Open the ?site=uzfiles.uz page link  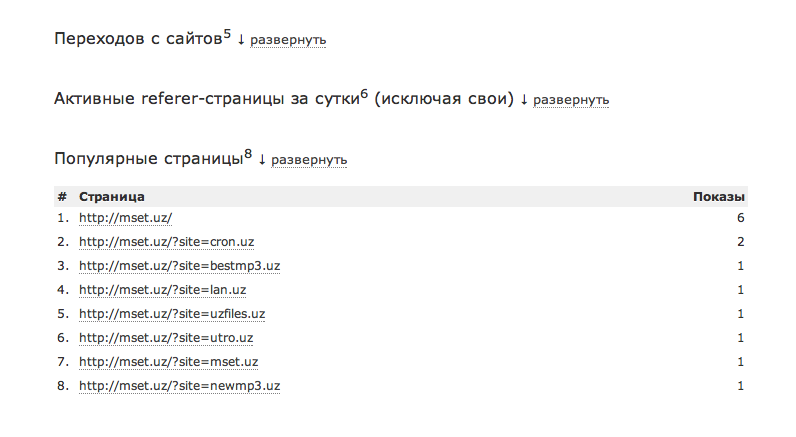click(x=172, y=313)
